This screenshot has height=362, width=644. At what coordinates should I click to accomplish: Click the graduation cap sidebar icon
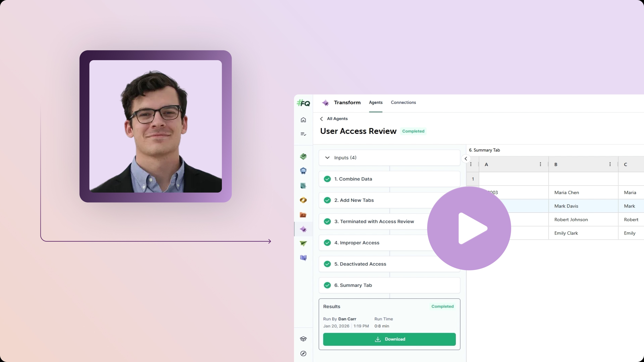[303, 339]
